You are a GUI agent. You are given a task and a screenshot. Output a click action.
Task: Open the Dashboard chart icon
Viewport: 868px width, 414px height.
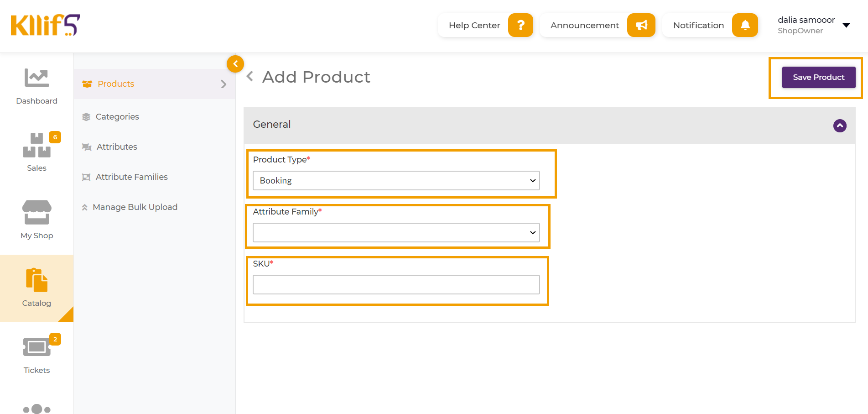click(x=36, y=78)
